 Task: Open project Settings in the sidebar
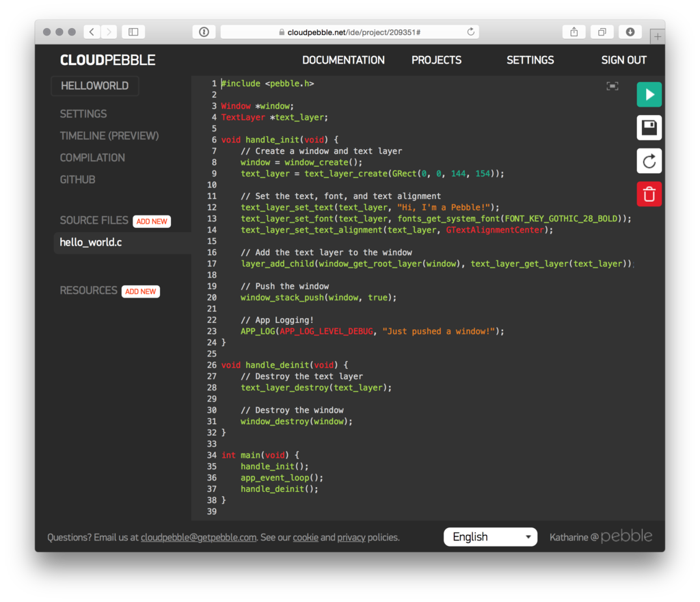coord(83,114)
